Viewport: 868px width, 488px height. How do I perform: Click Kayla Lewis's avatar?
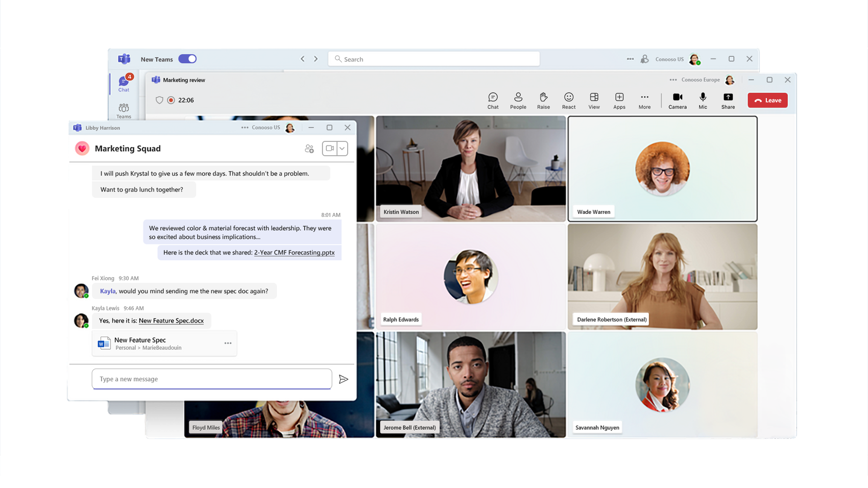pyautogui.click(x=81, y=320)
